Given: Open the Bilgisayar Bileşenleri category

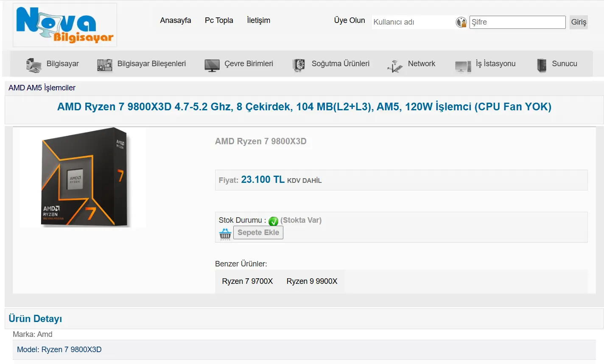Looking at the screenshot, I should [x=151, y=64].
